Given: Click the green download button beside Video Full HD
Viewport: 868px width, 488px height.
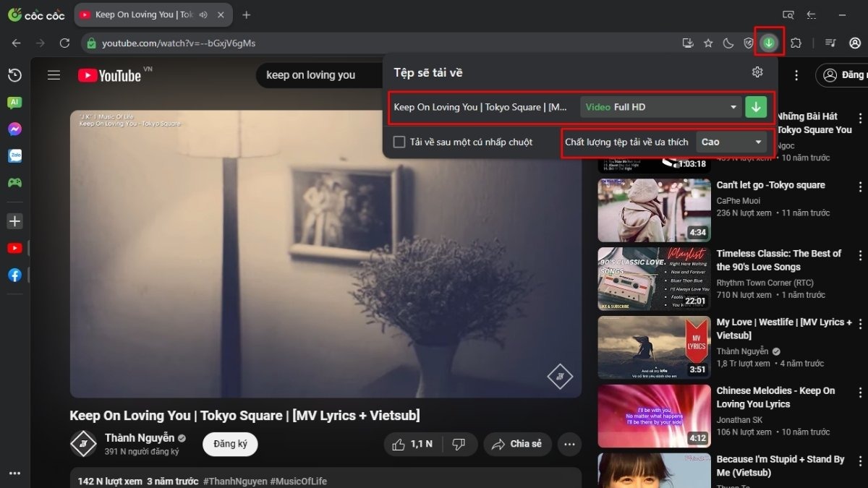Looking at the screenshot, I should [756, 107].
